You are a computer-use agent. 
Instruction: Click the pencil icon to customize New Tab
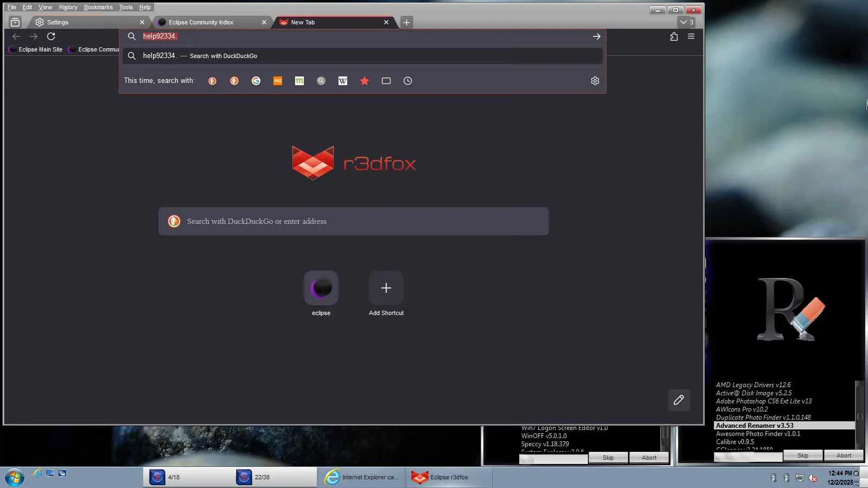click(x=679, y=400)
